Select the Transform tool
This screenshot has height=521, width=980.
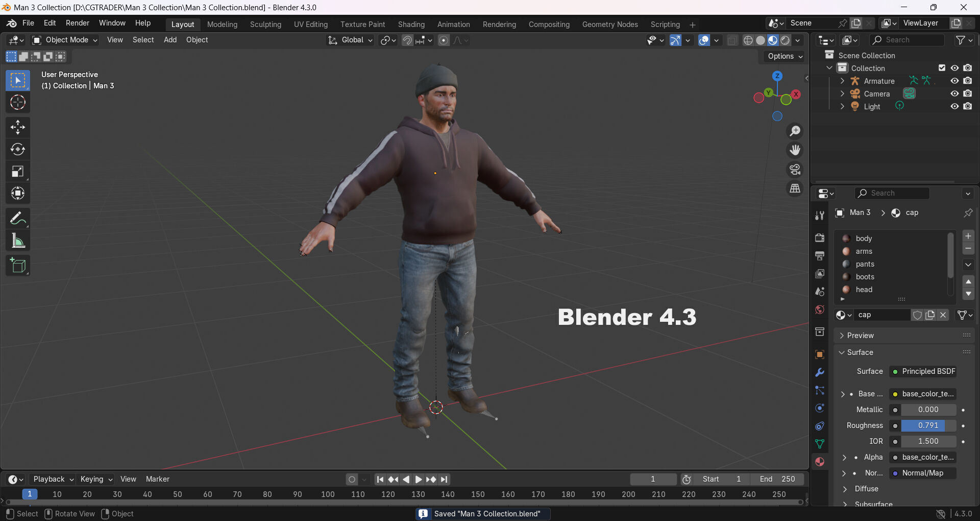(18, 193)
